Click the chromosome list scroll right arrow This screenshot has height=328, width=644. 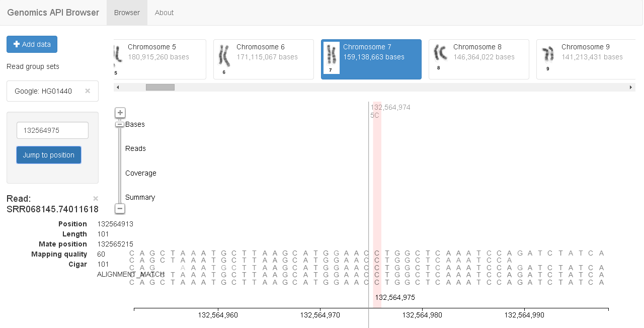pyautogui.click(x=631, y=88)
